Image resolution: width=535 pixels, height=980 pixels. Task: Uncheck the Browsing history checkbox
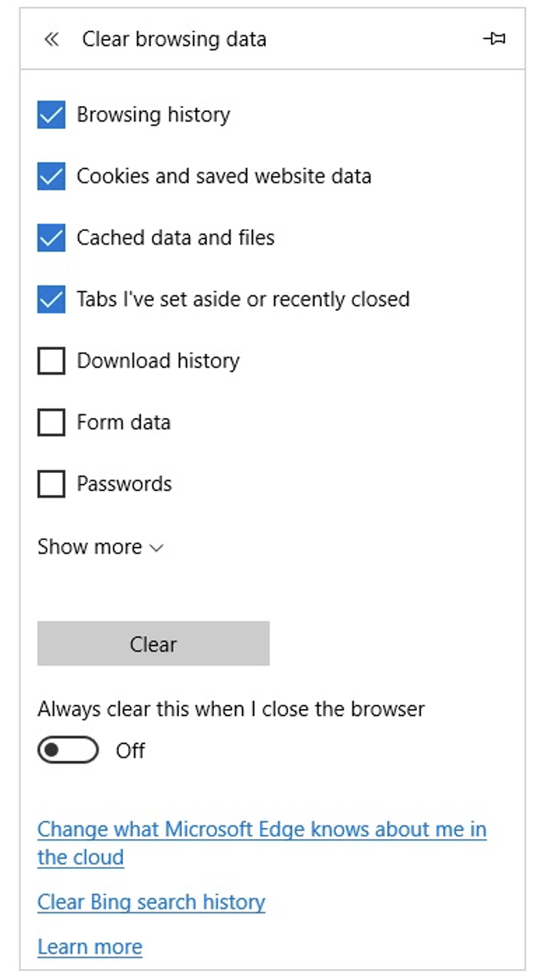pos(52,115)
